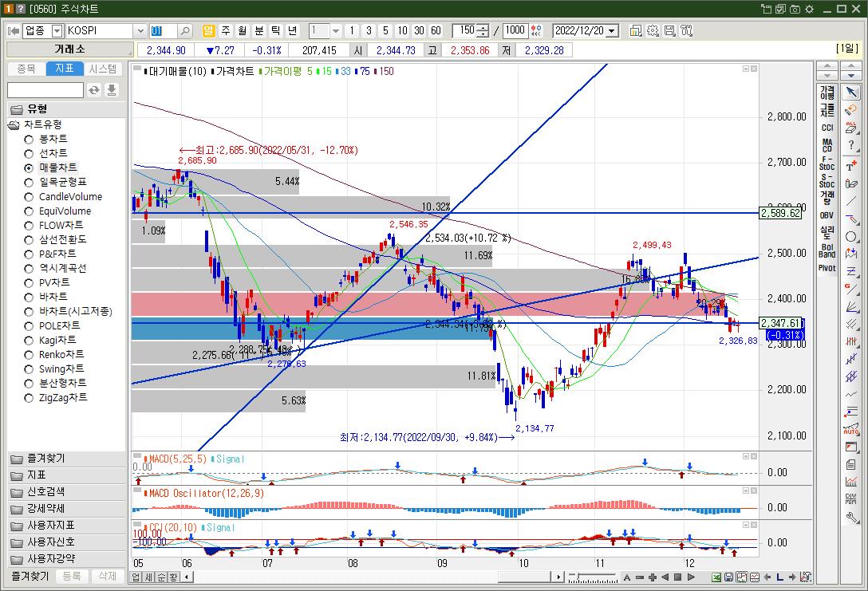Select 선차트 chart type
868x591 pixels.
(46, 153)
